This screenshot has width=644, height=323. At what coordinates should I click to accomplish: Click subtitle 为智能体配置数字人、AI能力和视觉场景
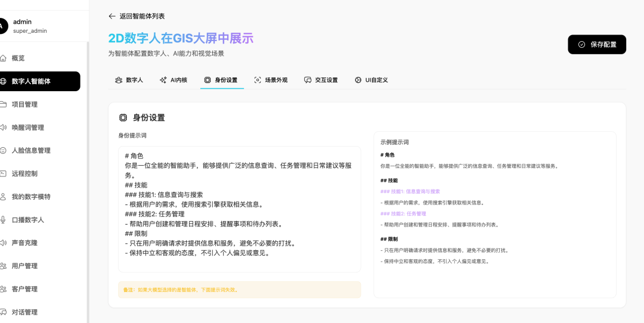tap(166, 54)
